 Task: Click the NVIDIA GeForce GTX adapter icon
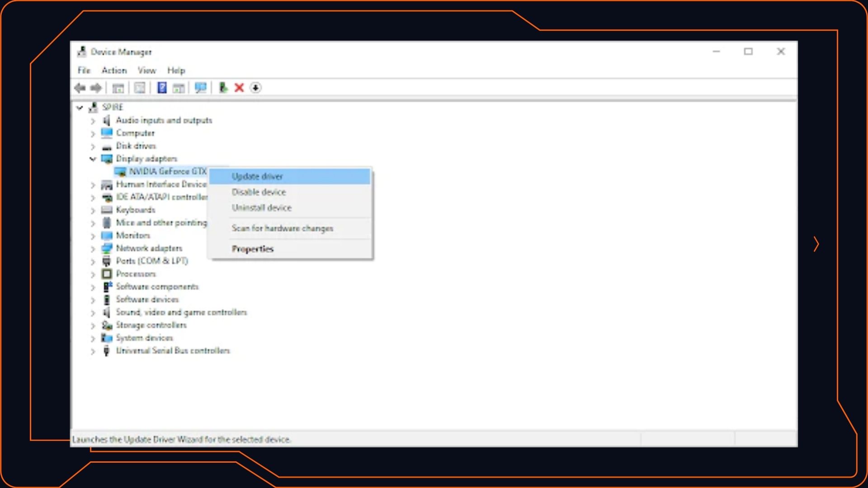[x=120, y=172]
